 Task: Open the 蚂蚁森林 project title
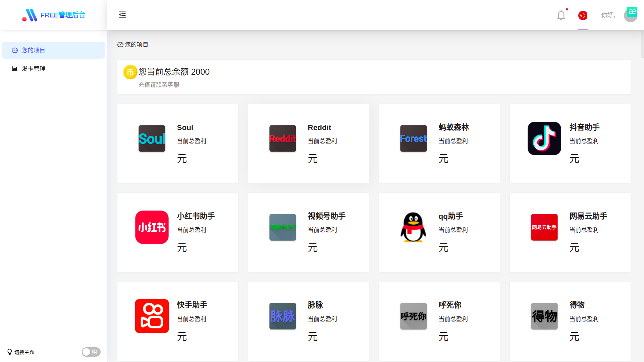454,127
